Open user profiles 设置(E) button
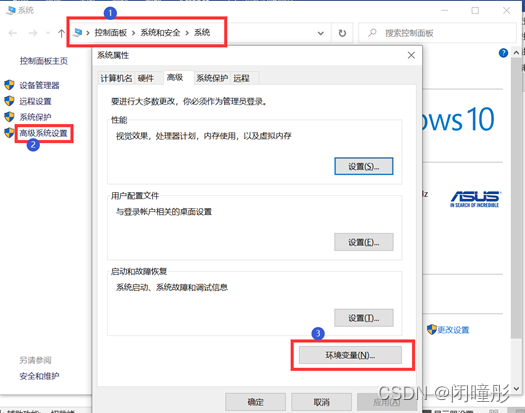Image resolution: width=525 pixels, height=413 pixels. pyautogui.click(x=364, y=242)
